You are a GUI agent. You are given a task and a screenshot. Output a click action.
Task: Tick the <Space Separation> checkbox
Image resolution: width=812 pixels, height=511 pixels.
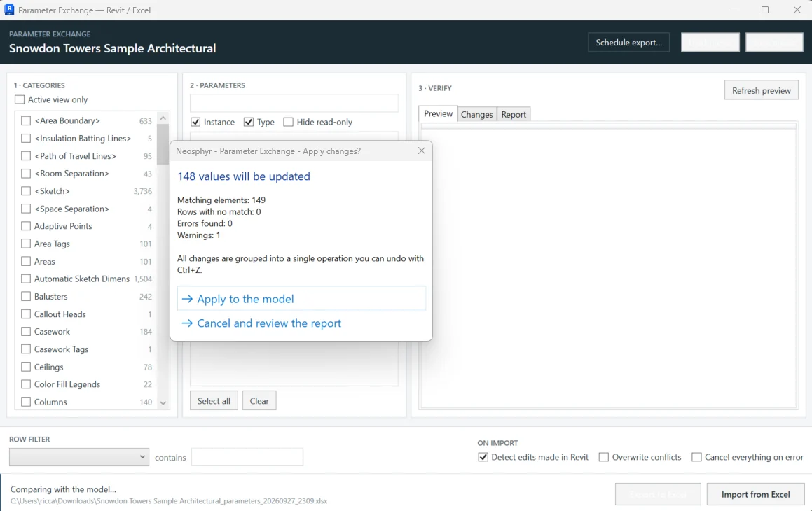pyautogui.click(x=26, y=209)
